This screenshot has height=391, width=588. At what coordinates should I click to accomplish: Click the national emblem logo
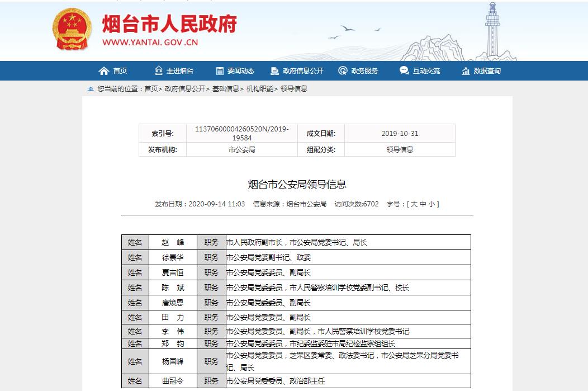click(72, 29)
